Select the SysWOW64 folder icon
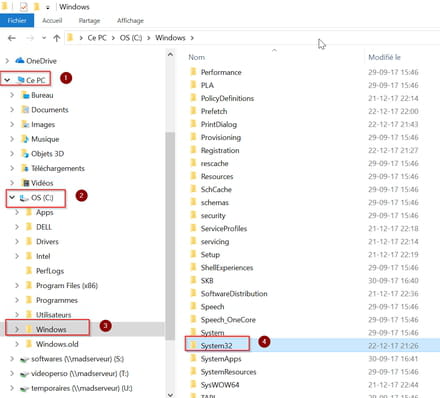 (x=193, y=384)
